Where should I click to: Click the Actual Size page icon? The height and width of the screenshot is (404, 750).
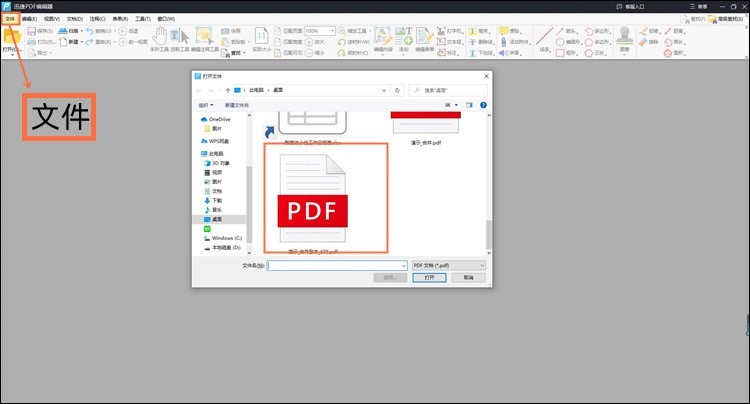point(262,36)
